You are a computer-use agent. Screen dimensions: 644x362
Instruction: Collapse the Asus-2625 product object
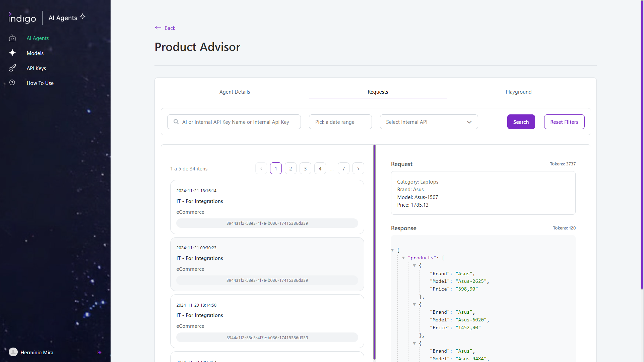pyautogui.click(x=414, y=266)
